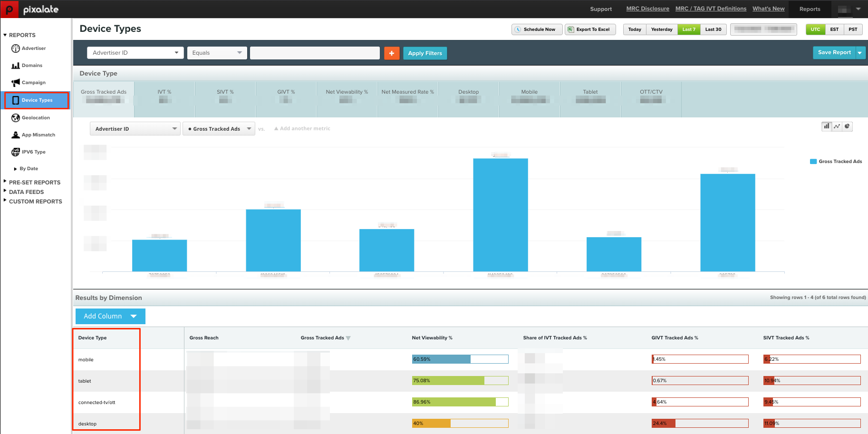
Task: Select the Net Viewability % metric tab
Action: [x=347, y=99]
